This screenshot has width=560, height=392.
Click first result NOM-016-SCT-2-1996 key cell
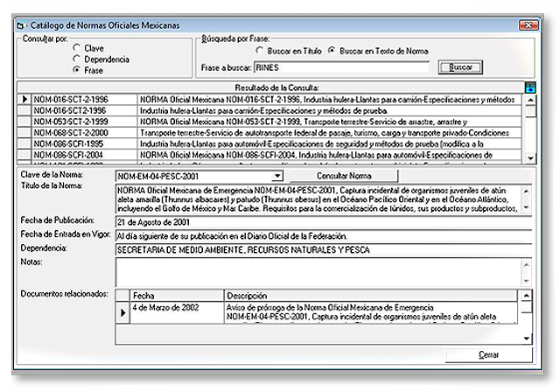click(84, 99)
